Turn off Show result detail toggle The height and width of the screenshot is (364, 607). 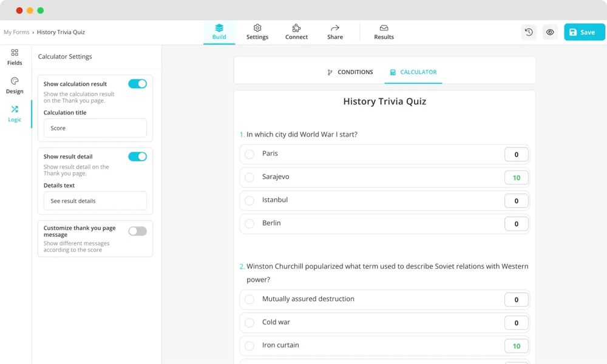coord(138,157)
